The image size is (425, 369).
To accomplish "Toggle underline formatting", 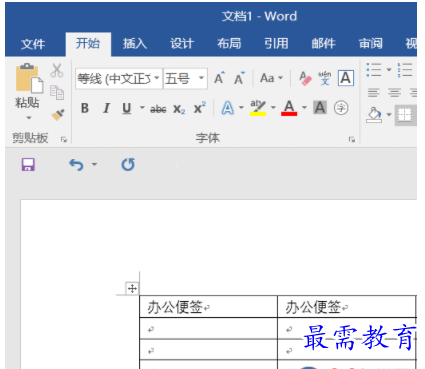I will (x=127, y=108).
